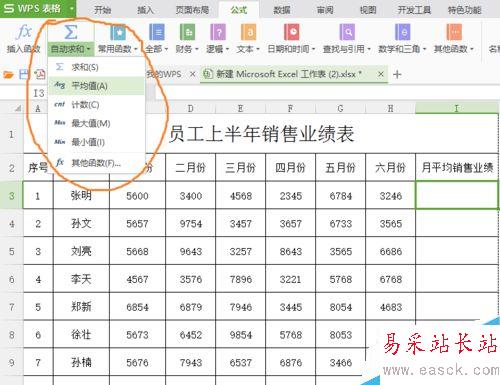Expand the 数学和三角 dropdown

[424, 49]
